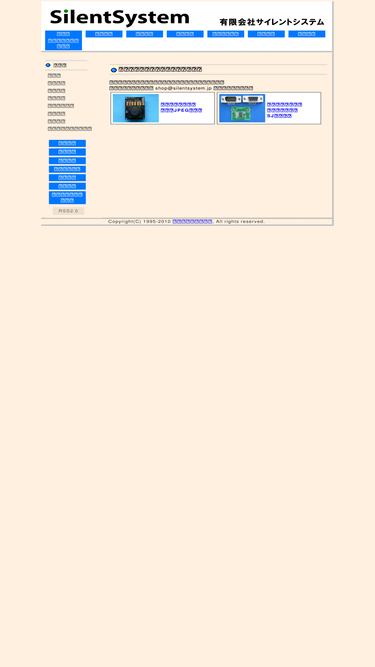Open the green serial board product thumbnail
The width and height of the screenshot is (375, 667).
point(242,108)
